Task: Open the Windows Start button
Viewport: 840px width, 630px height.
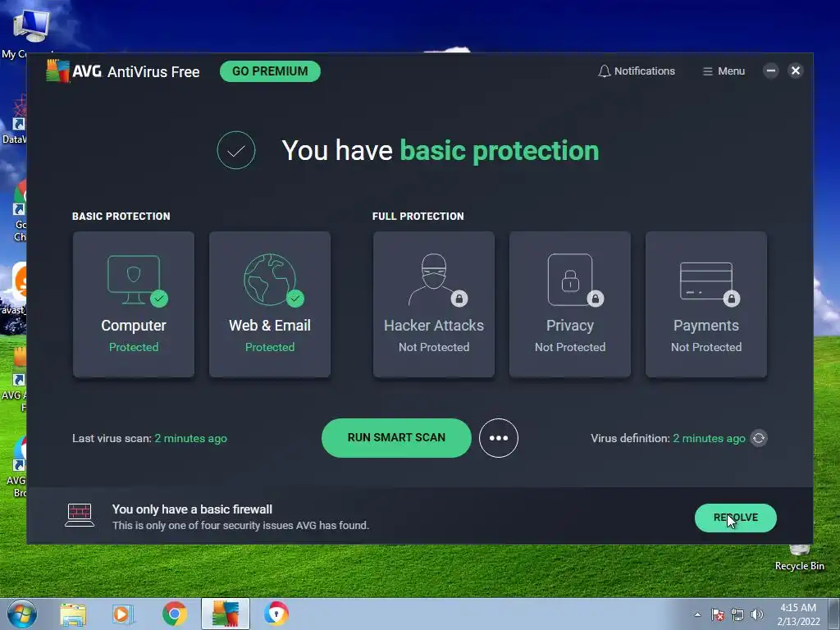Action: click(x=22, y=614)
